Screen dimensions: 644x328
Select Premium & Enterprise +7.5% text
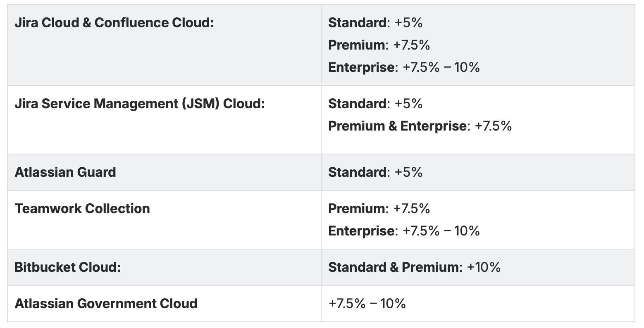coord(420,126)
